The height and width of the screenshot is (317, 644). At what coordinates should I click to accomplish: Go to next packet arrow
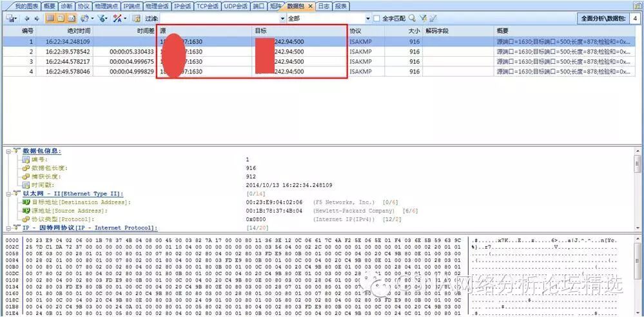pos(37,19)
